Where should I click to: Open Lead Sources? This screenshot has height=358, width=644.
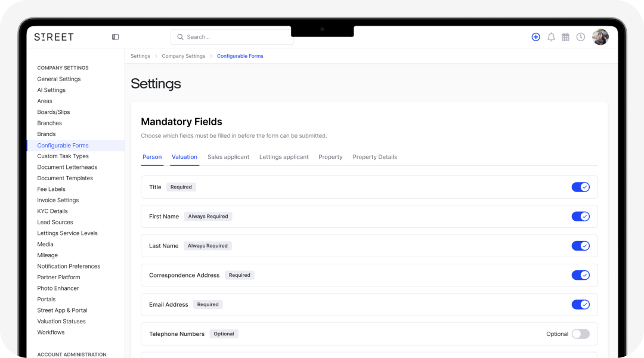[x=55, y=222]
